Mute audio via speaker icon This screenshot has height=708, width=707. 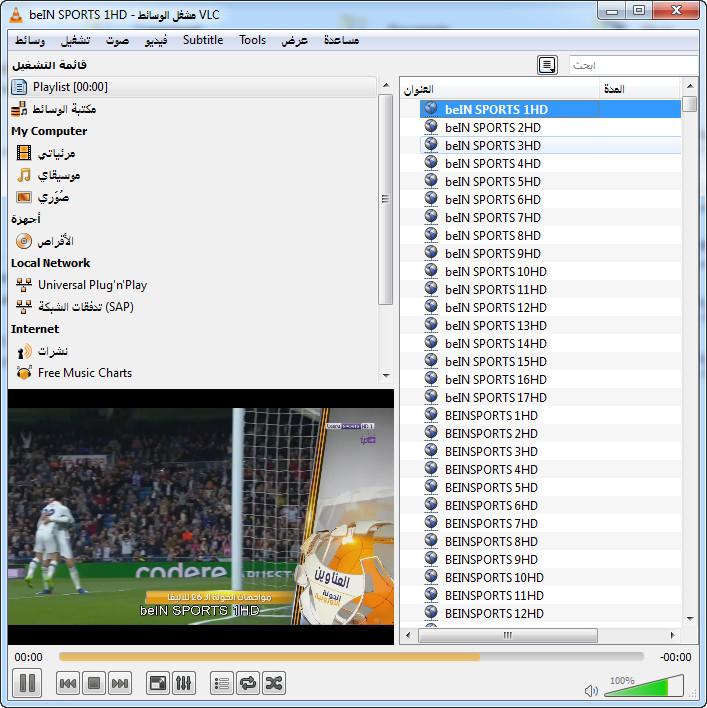591,689
